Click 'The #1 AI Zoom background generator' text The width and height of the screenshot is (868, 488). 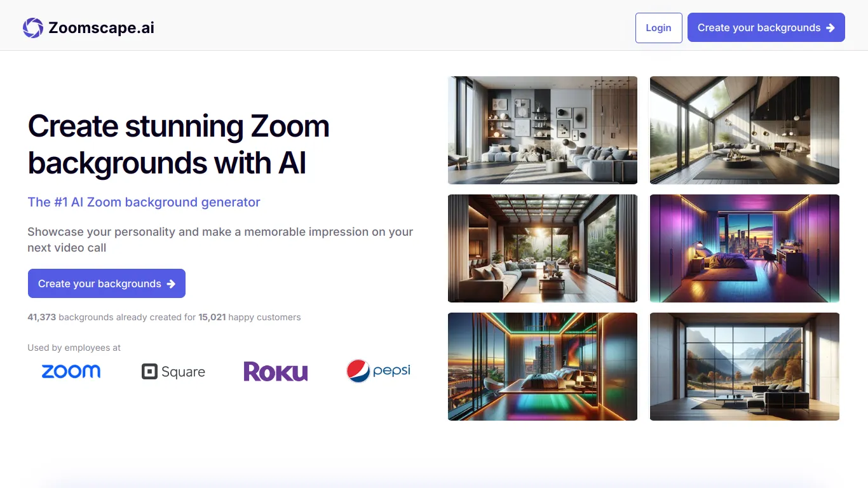[x=144, y=202]
